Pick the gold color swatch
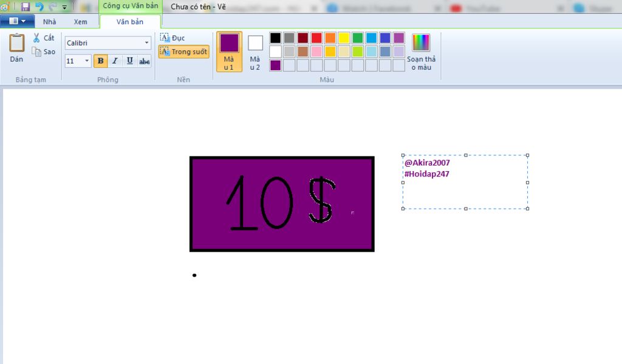The image size is (622, 364). tap(330, 52)
